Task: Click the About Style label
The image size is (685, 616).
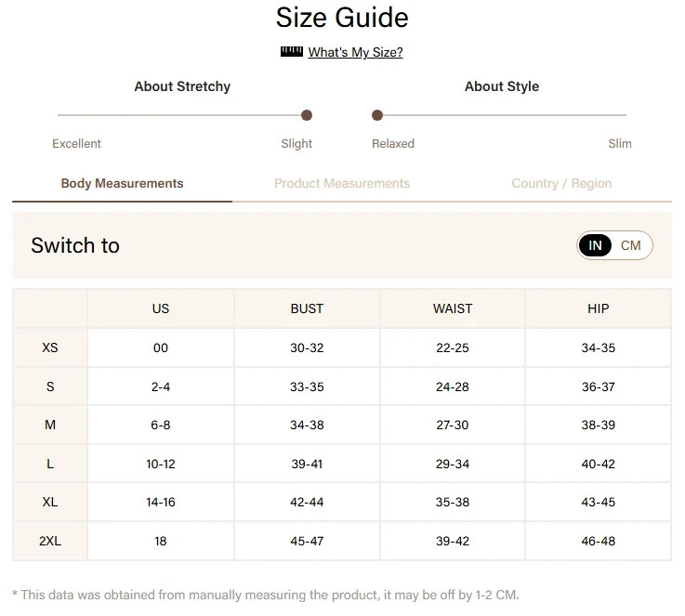Action: [502, 86]
